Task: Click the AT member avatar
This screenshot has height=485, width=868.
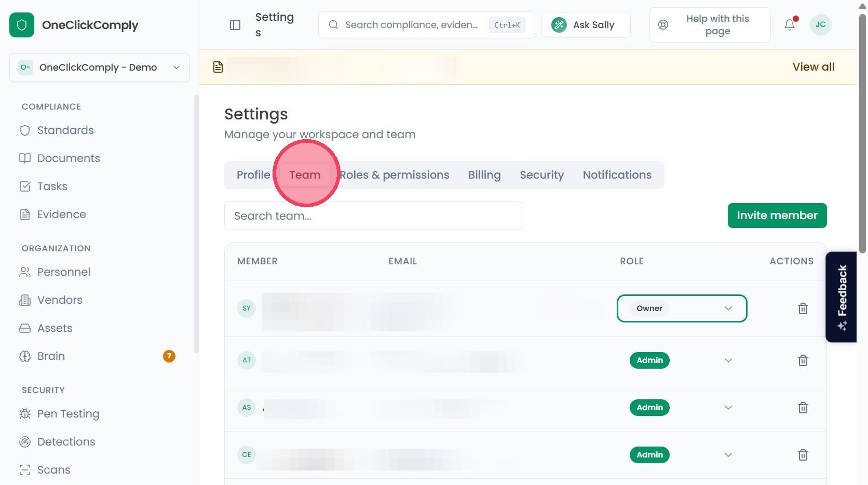Action: tap(247, 360)
